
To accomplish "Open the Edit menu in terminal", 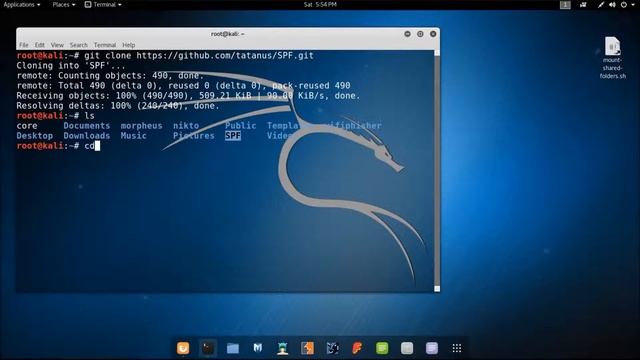I will 40,45.
